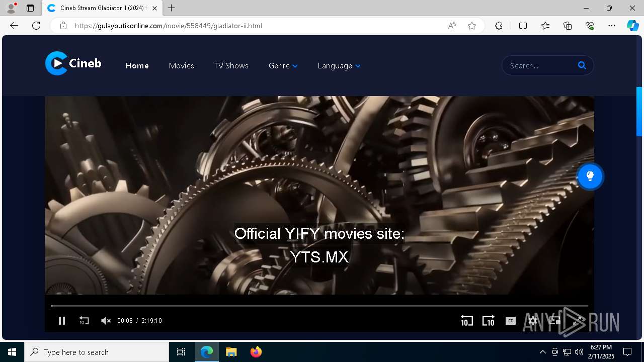Launch Firefox from taskbar
The width and height of the screenshot is (644, 362).
[x=256, y=352]
